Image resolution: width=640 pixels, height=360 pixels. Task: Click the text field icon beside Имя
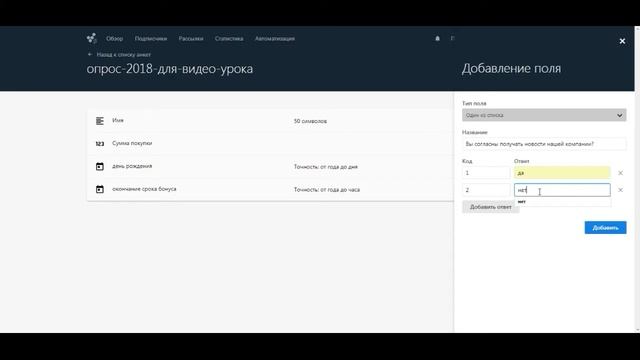100,121
